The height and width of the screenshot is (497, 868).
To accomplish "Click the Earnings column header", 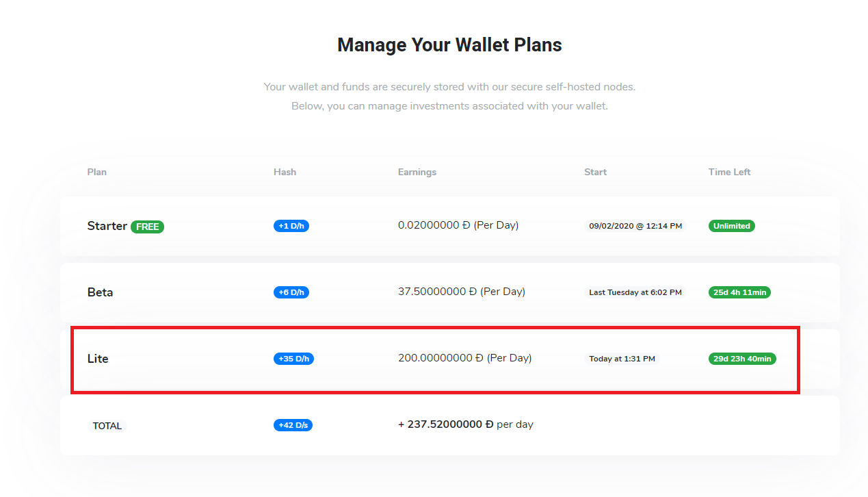I will pyautogui.click(x=417, y=172).
